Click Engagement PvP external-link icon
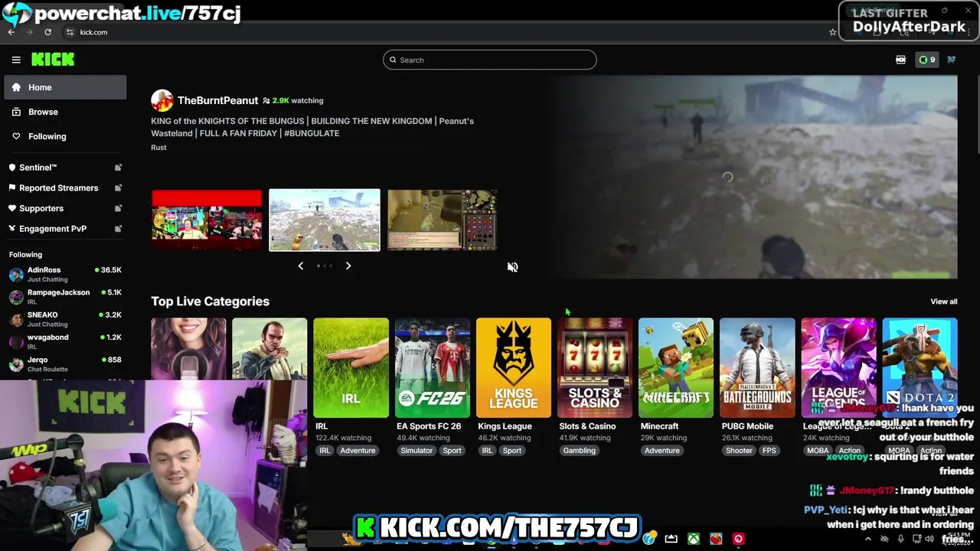Image resolution: width=980 pixels, height=551 pixels. point(118,228)
